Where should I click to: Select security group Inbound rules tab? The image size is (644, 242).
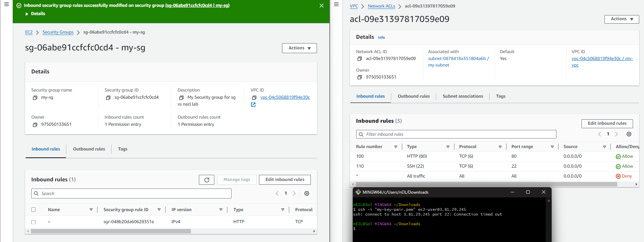pos(46,149)
